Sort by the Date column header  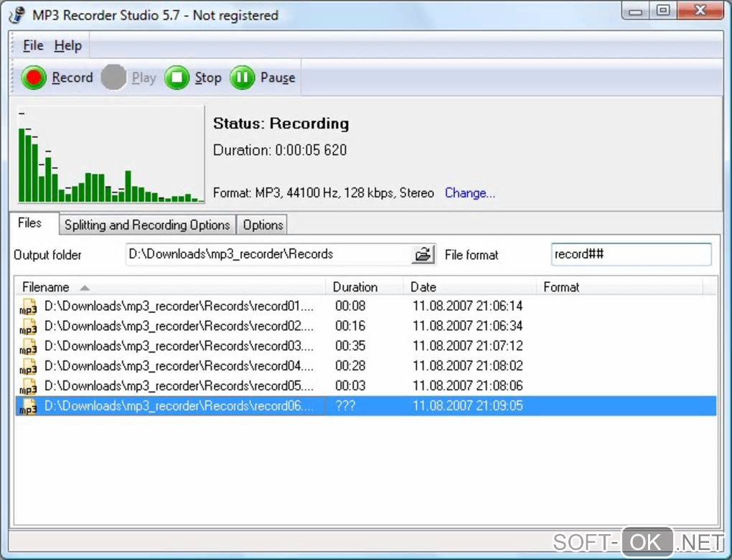pos(469,286)
